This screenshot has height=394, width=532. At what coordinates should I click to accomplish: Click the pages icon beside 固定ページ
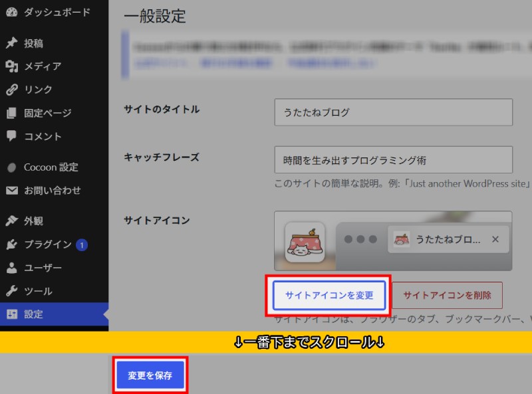[x=11, y=113]
